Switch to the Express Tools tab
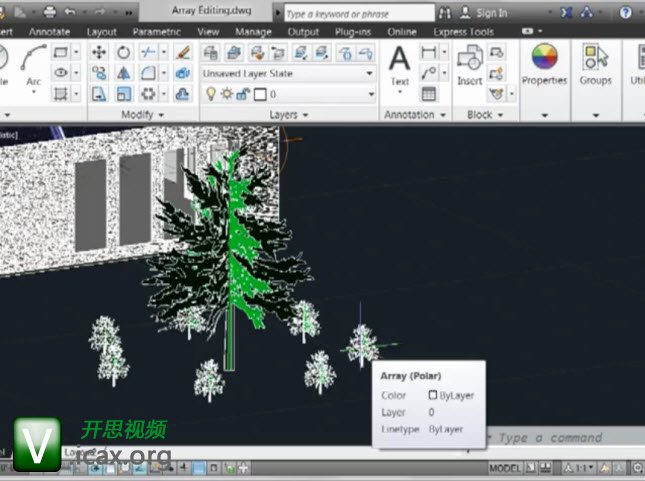Screen dimensions: 645x481 (463, 32)
